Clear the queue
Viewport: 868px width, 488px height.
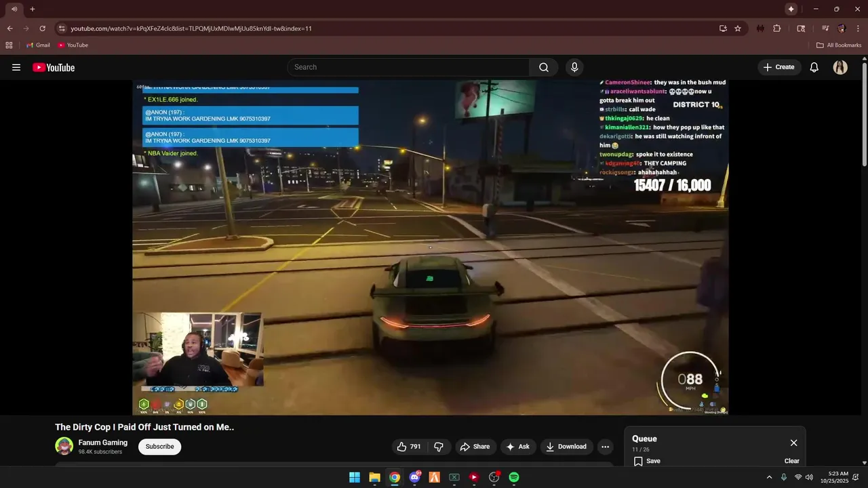click(792, 461)
